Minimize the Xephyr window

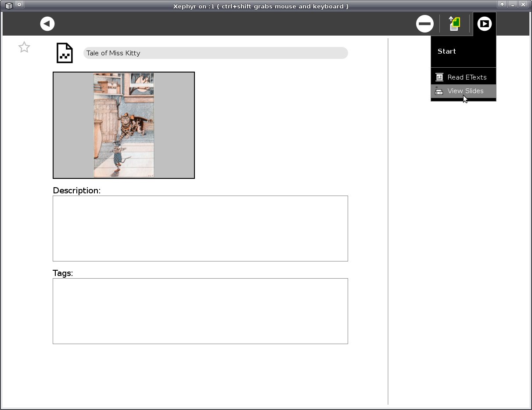click(512, 5)
